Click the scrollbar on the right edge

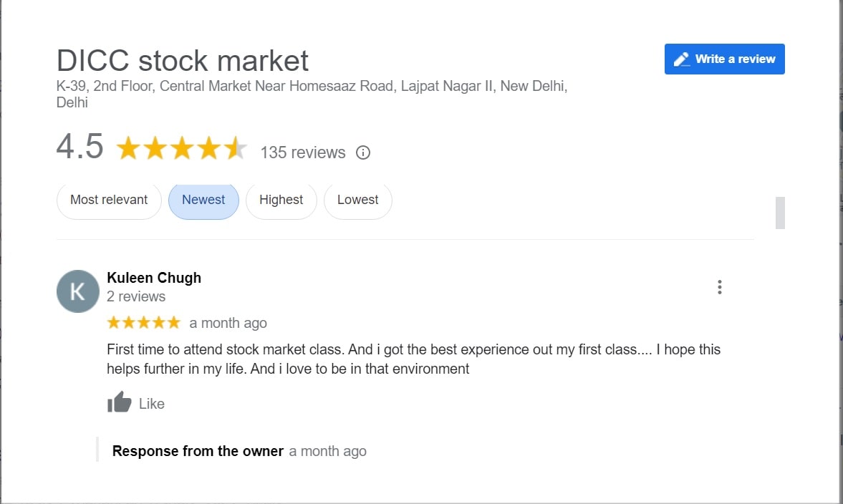780,213
